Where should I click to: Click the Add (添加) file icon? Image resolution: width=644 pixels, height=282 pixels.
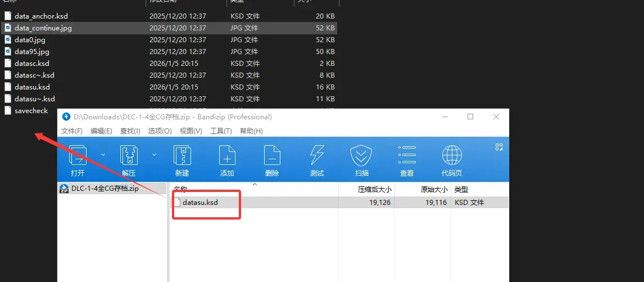(227, 155)
